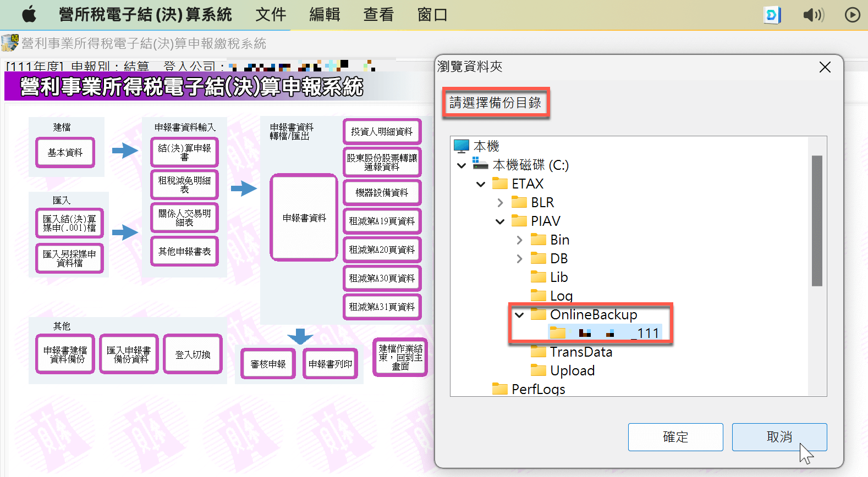Click the volume speaker icon in menu bar

(814, 15)
